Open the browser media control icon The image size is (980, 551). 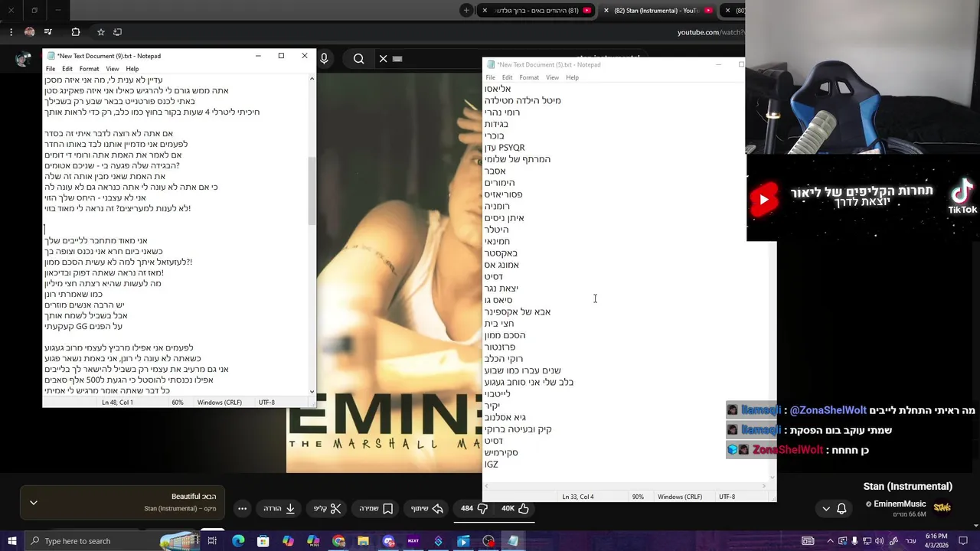(x=48, y=32)
